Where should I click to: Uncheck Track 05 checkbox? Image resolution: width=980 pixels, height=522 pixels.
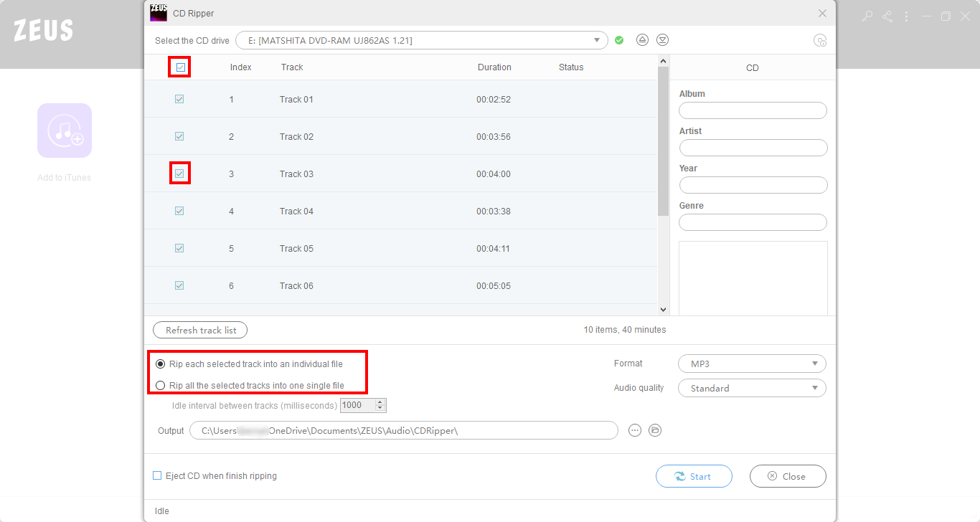179,248
